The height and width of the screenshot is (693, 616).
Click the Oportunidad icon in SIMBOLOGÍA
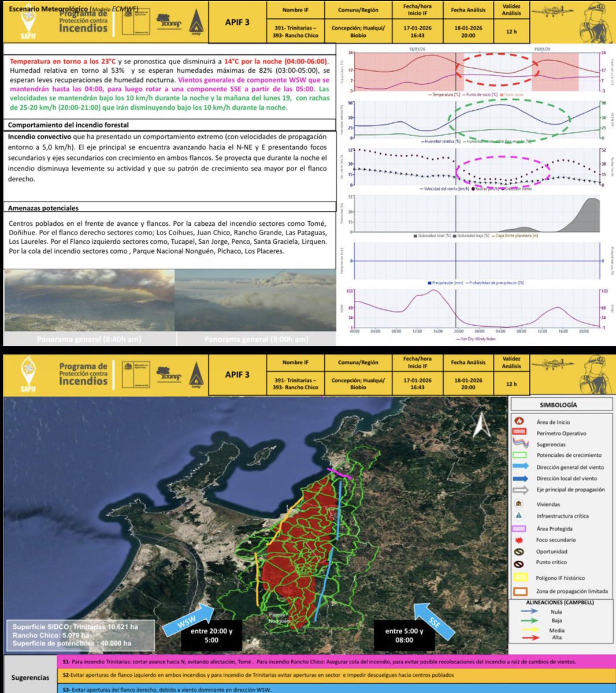519,552
